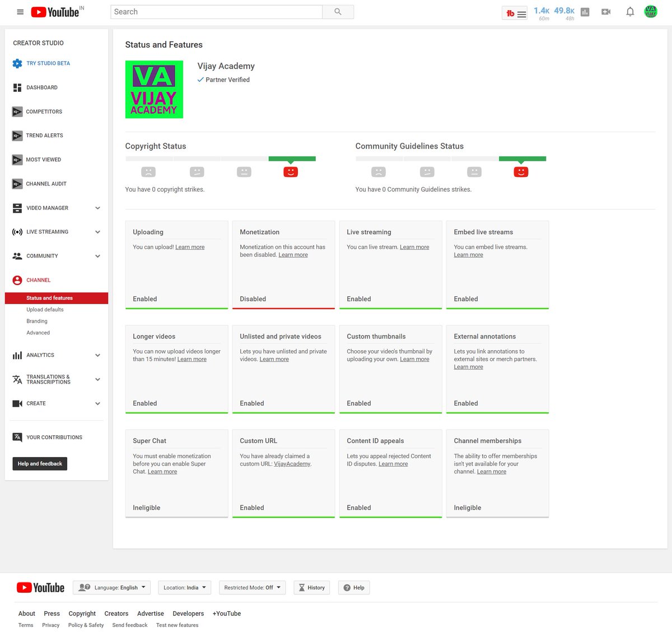The image size is (672, 642).
Task: Click the Creators footer link
Action: 116,613
